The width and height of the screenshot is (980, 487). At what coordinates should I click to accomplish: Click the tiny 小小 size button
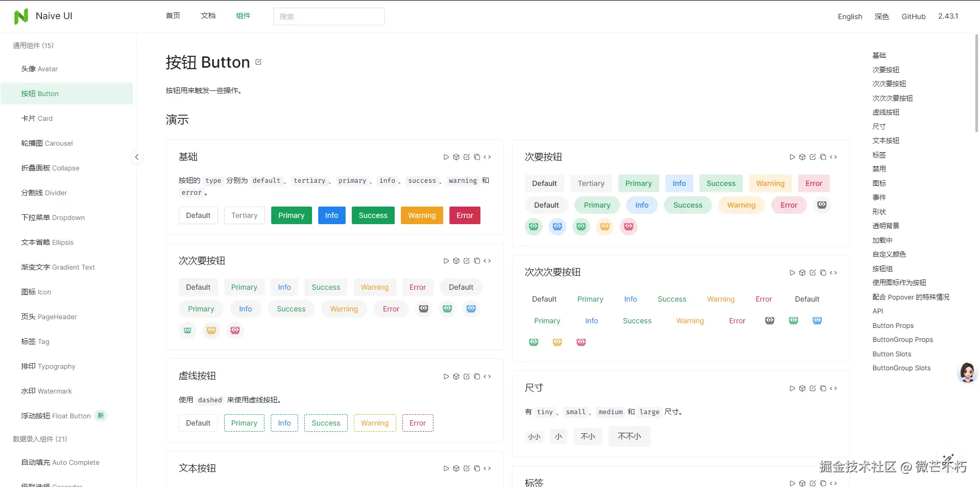(x=534, y=437)
